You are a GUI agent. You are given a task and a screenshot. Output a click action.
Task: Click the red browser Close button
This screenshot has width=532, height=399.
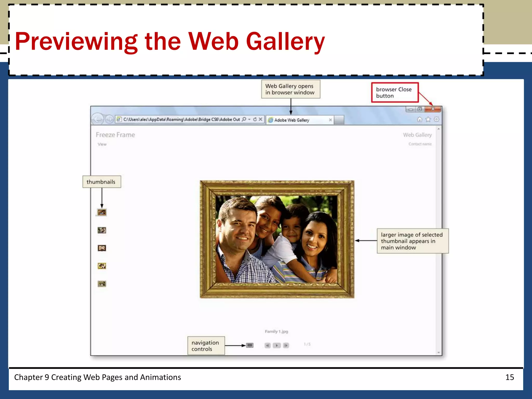(433, 109)
